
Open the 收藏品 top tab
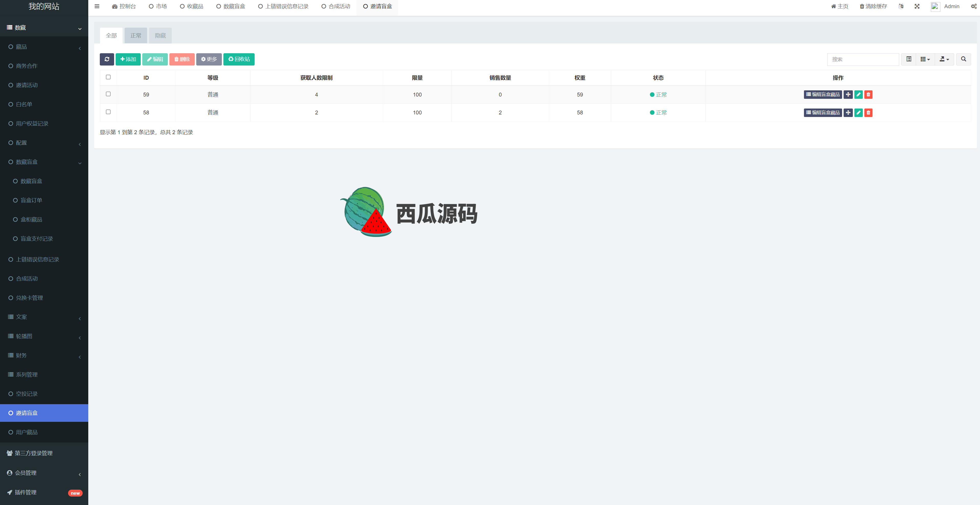pyautogui.click(x=192, y=6)
